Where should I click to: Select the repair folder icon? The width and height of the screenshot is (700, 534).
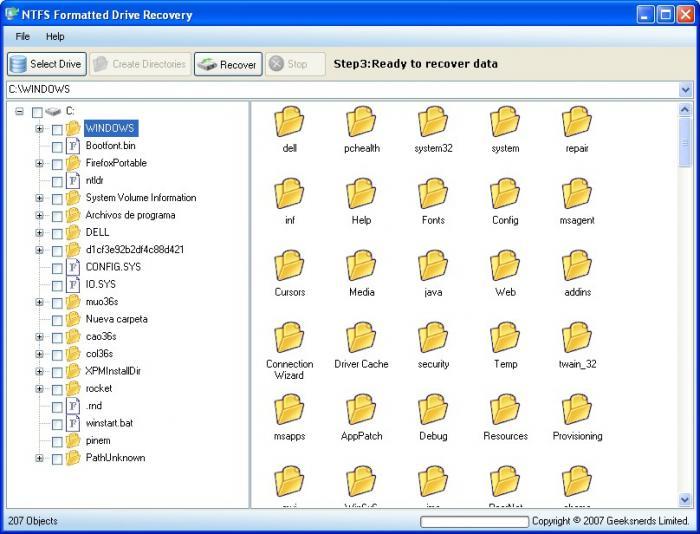(577, 122)
